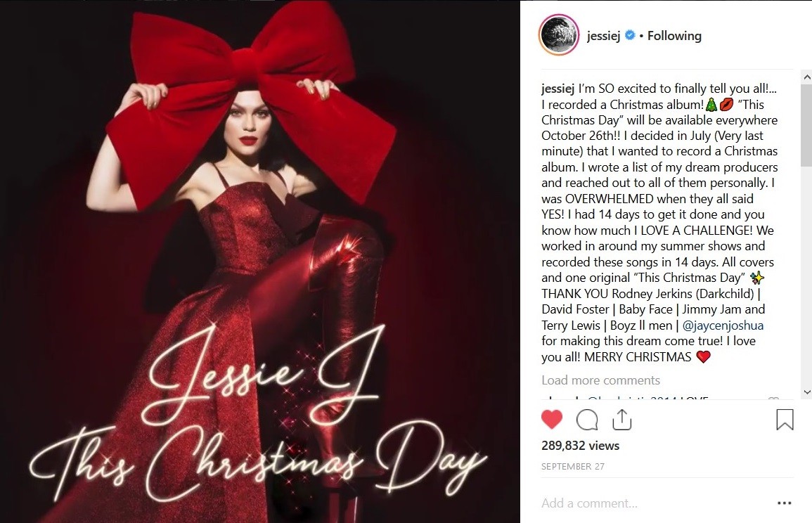Click jessiej profile avatar picture
Viewport: 812px width, 523px height.
[559, 35]
